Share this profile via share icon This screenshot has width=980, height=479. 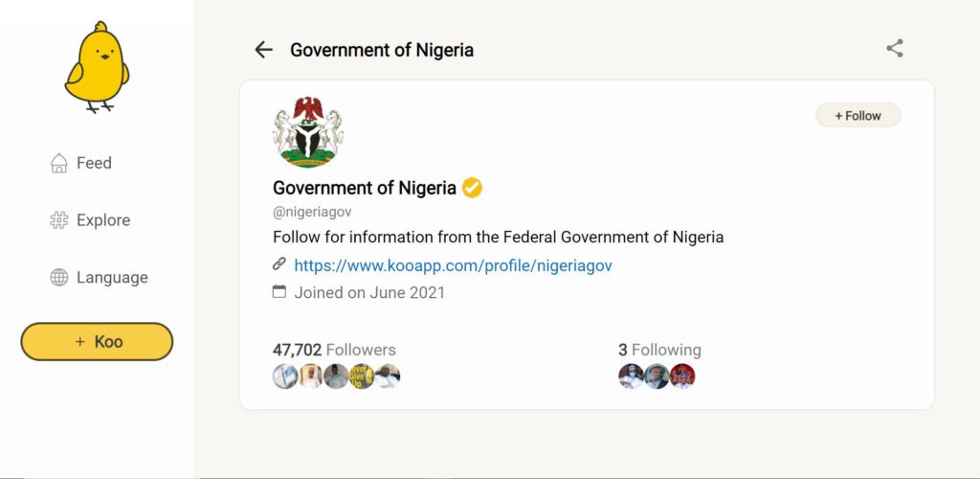click(895, 48)
